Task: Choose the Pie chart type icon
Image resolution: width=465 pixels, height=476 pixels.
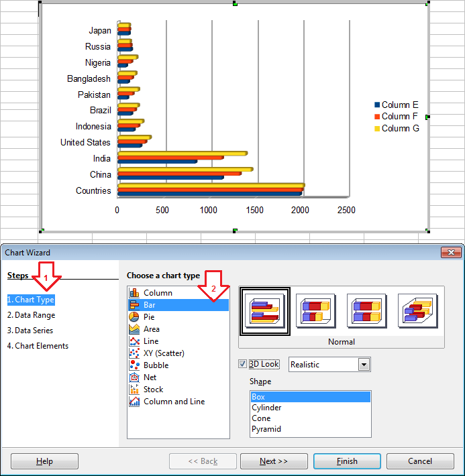Action: 134,317
